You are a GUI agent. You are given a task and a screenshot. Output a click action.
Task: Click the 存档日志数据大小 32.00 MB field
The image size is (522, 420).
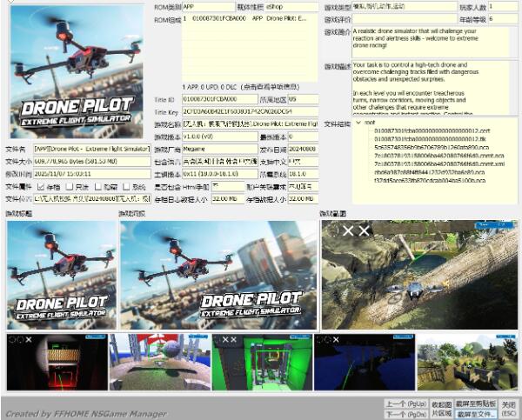228,199
